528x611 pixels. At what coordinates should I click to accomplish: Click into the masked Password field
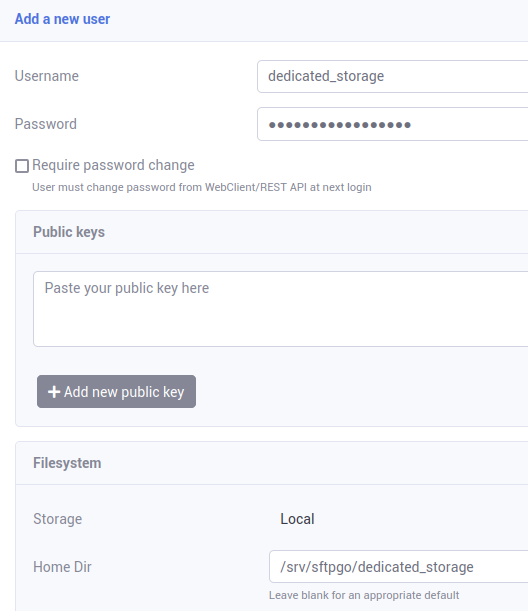point(392,124)
